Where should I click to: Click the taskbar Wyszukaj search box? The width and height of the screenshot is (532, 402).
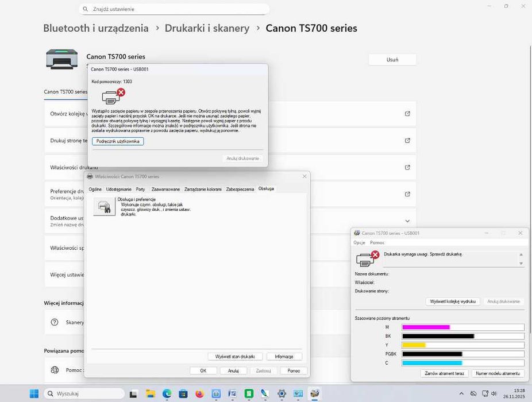point(84,393)
